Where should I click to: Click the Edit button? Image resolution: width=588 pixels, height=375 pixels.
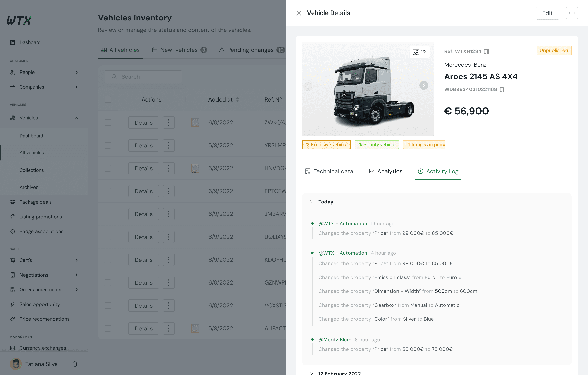(x=547, y=13)
